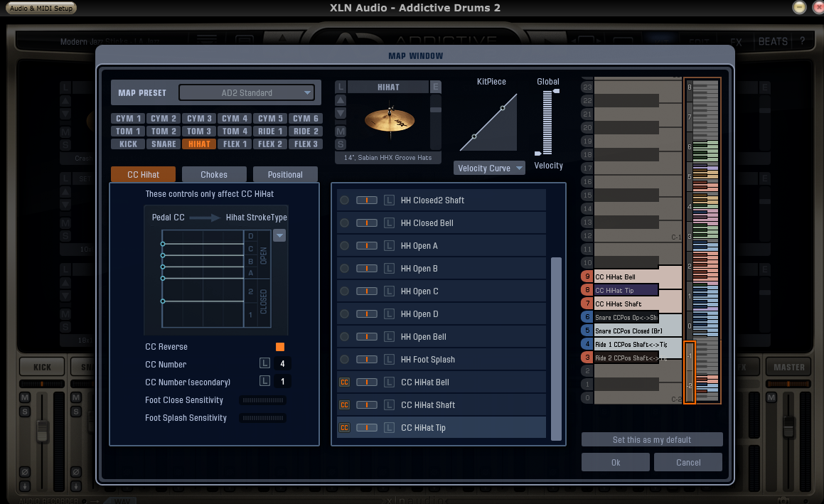The image size is (824, 504).
Task: Click the Learn icon beside HH Closed2 Shaft
Action: 389,200
